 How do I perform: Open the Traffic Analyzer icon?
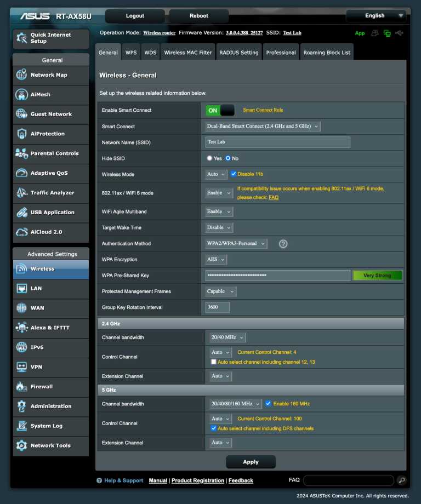tap(22, 193)
